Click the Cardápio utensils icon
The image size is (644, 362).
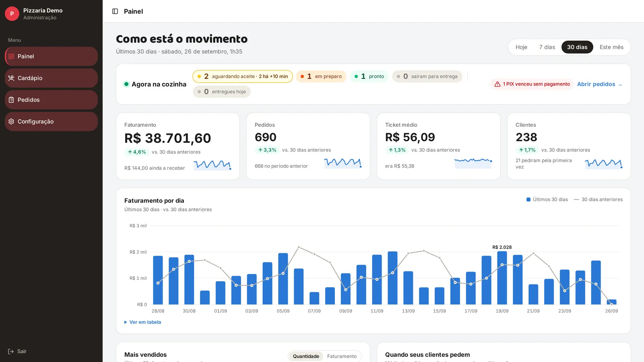click(x=11, y=78)
